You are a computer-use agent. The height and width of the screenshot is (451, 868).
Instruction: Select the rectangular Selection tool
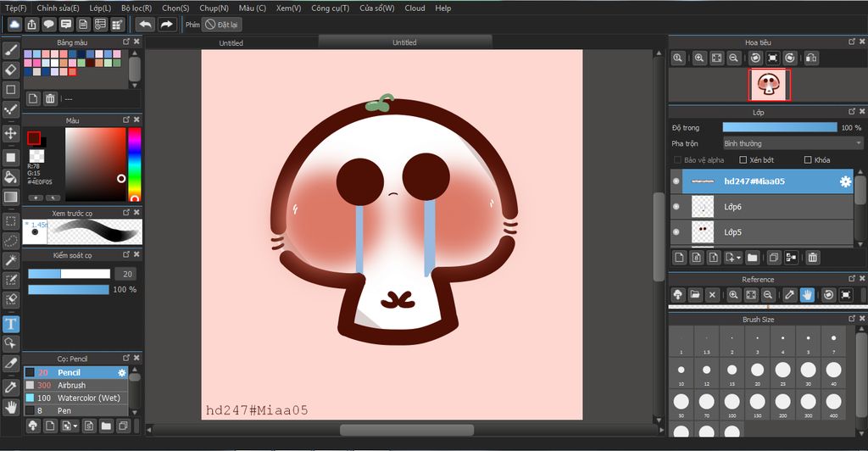[10, 221]
